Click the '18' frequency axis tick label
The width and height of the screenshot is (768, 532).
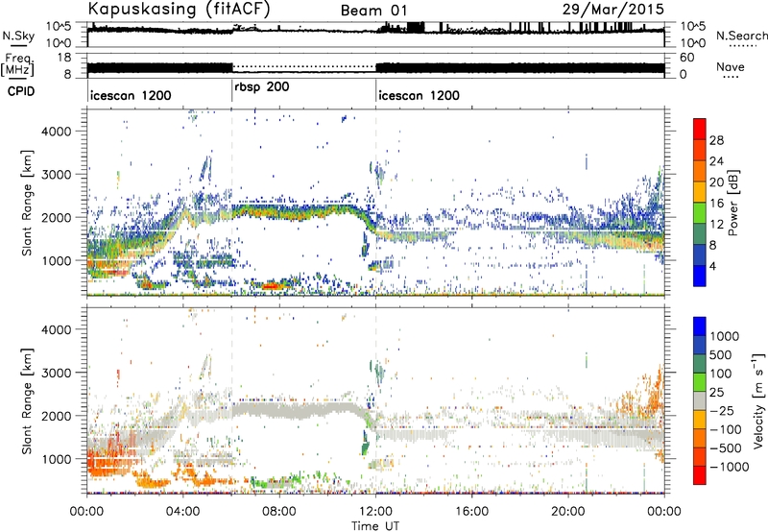click(64, 58)
